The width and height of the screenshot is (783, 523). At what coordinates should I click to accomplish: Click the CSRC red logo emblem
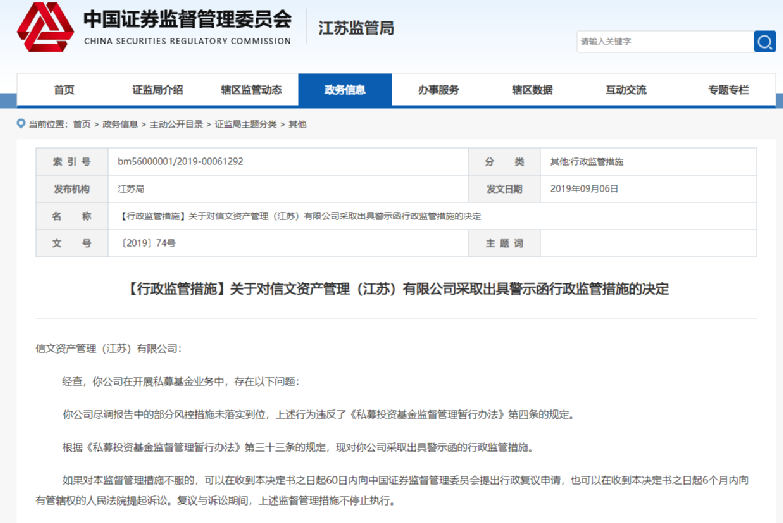click(x=45, y=27)
